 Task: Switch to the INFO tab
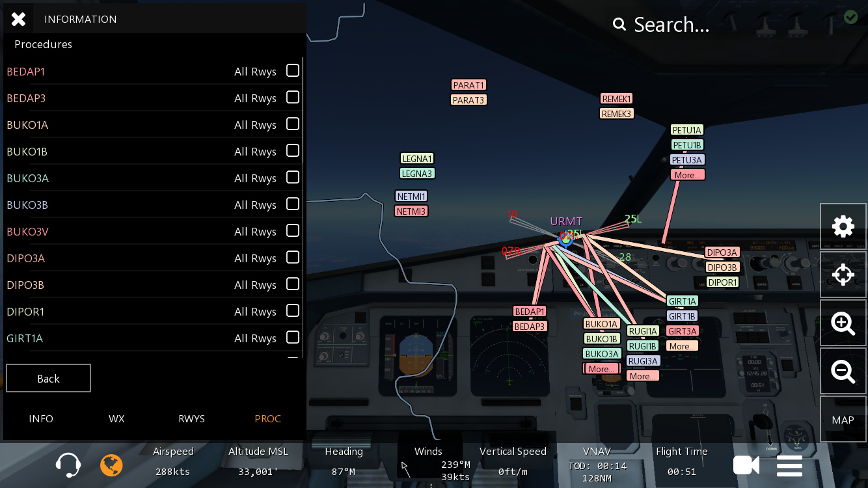tap(41, 419)
